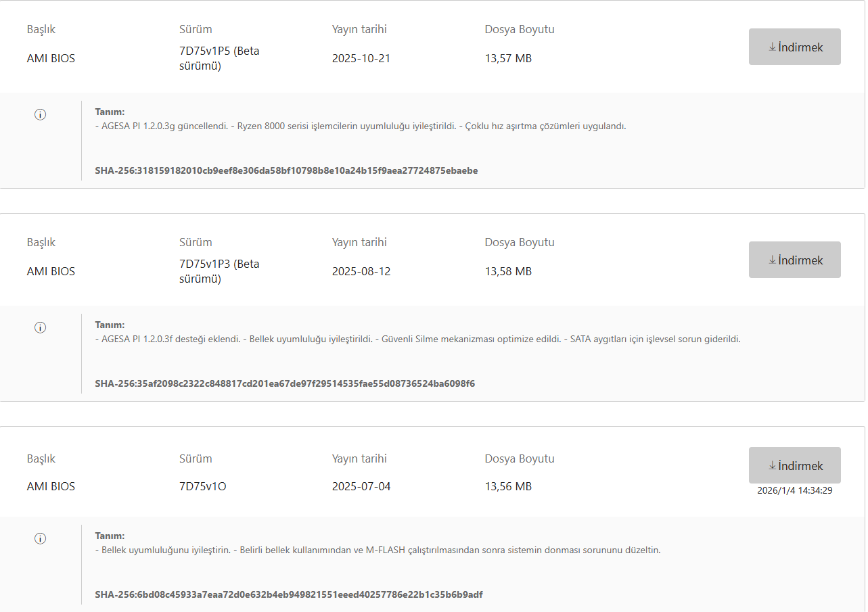Click the Bellek uyumluluğunu iyileştirin description
This screenshot has height=612, width=868.
[378, 550]
